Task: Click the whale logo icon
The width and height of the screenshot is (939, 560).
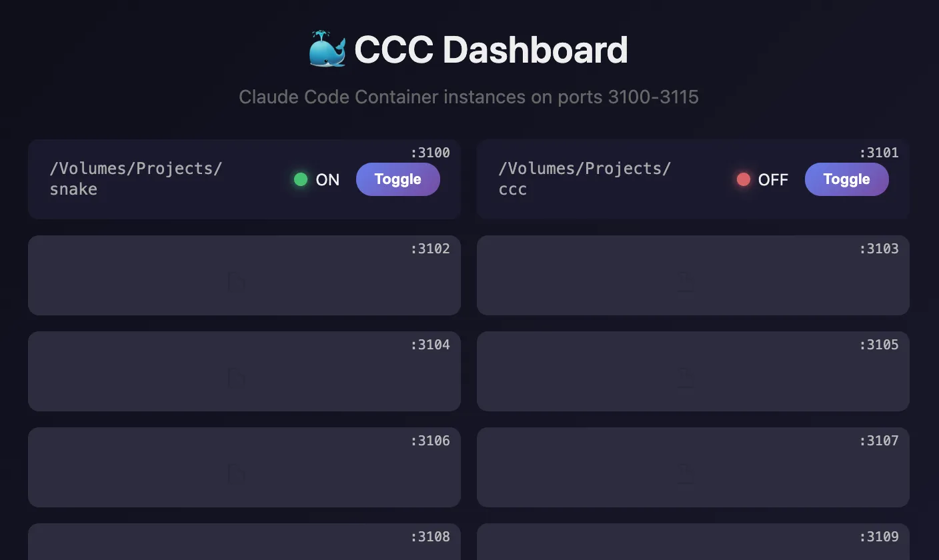Action: [x=327, y=49]
